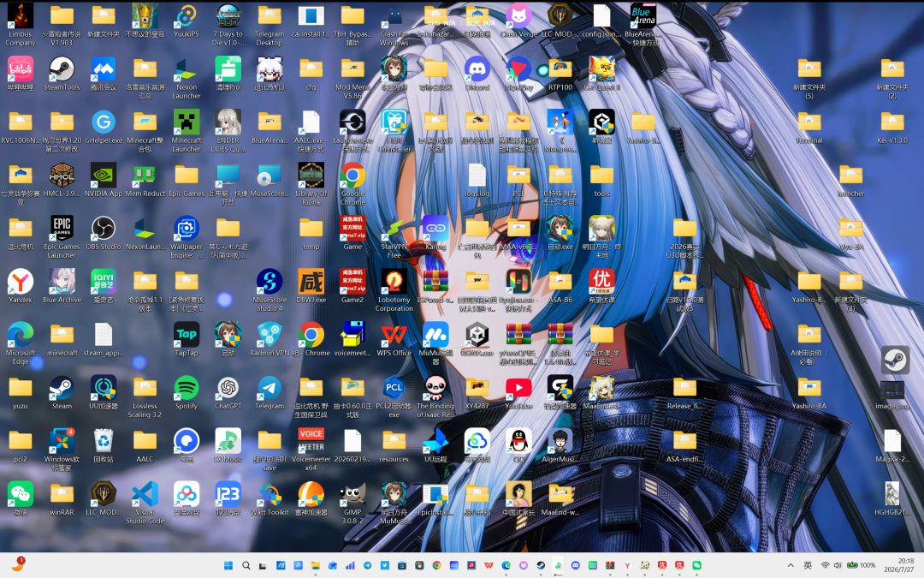Launch the TapTap shortcut
924x578 pixels.
click(x=187, y=338)
